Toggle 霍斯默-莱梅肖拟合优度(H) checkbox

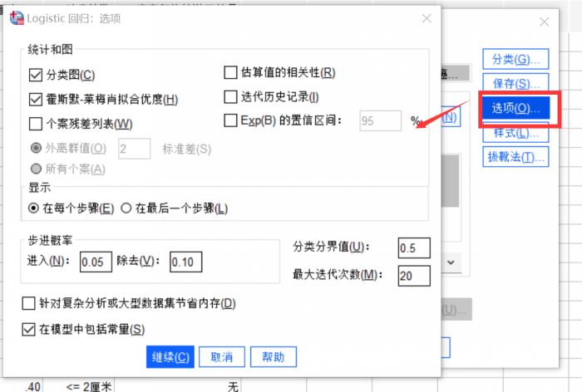click(x=35, y=100)
